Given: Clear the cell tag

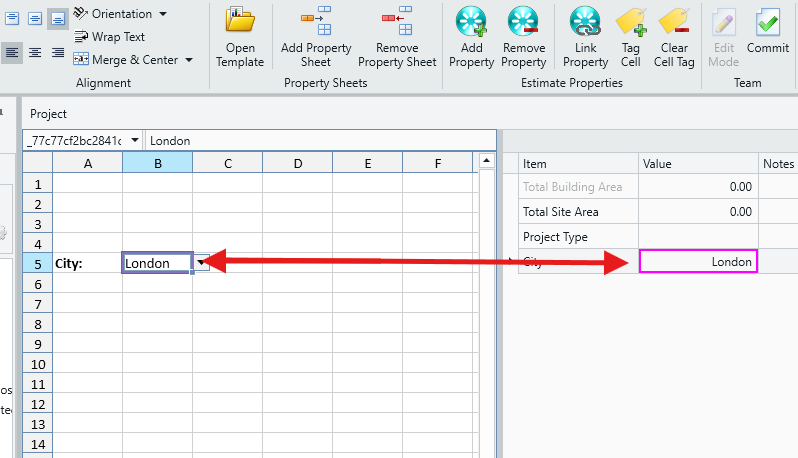Looking at the screenshot, I should (x=675, y=22).
